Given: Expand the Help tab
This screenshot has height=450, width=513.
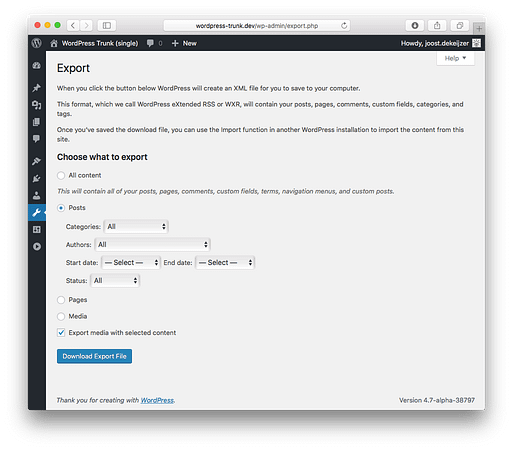Looking at the screenshot, I should coord(455,58).
